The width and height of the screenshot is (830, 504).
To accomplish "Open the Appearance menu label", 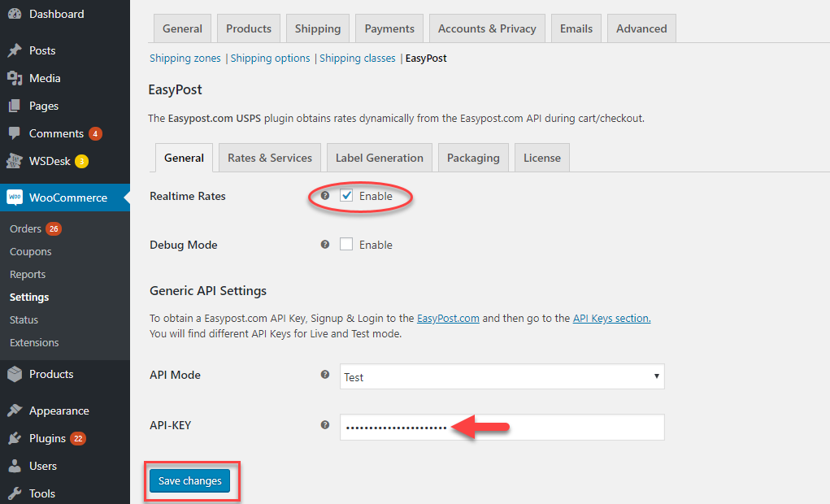I will click(59, 411).
